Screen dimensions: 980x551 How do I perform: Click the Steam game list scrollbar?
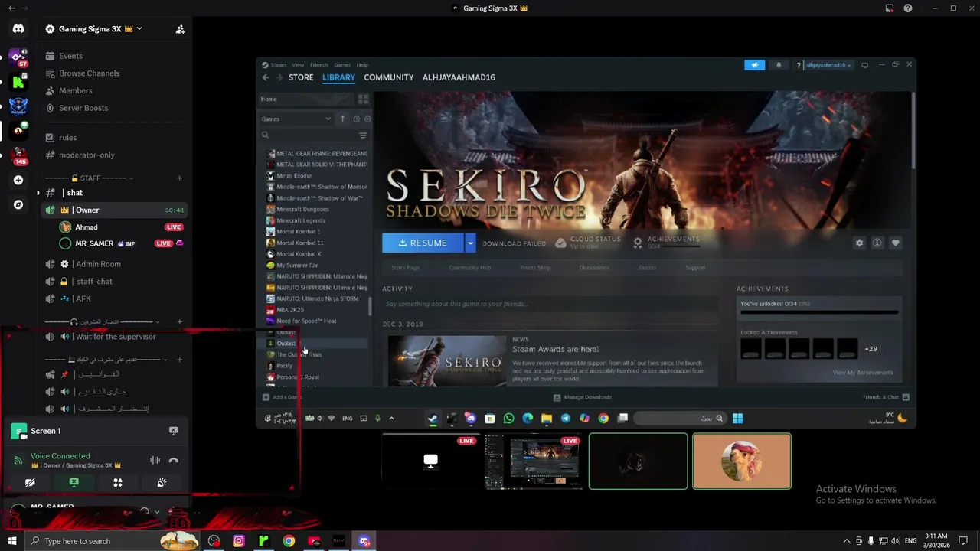pyautogui.click(x=370, y=305)
